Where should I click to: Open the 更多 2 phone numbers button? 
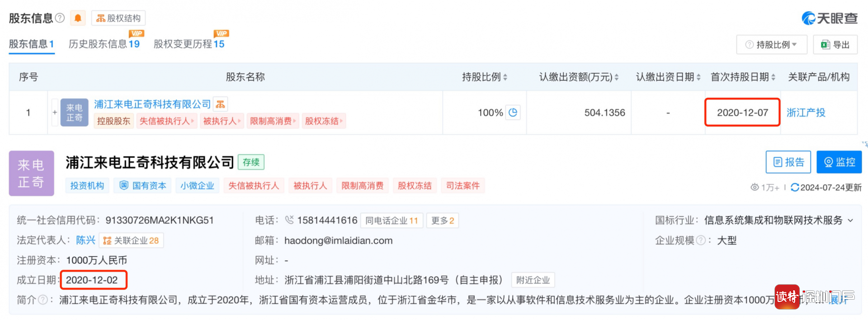(x=443, y=220)
